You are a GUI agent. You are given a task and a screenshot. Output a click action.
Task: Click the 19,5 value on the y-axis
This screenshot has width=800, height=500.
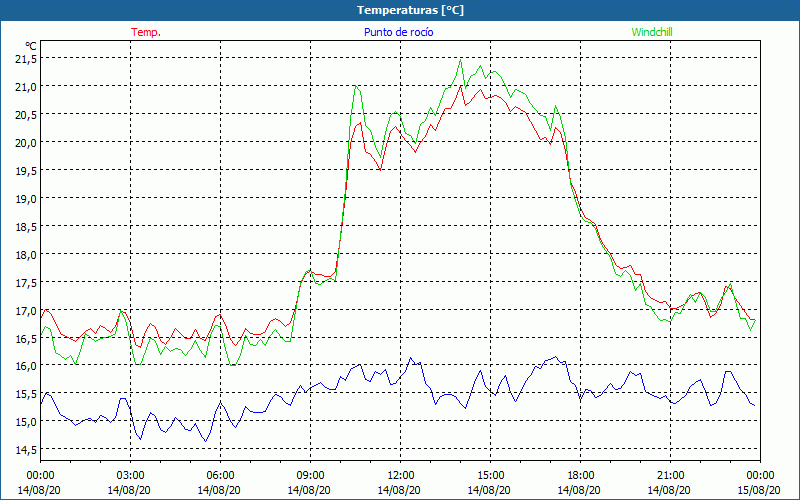pyautogui.click(x=26, y=171)
